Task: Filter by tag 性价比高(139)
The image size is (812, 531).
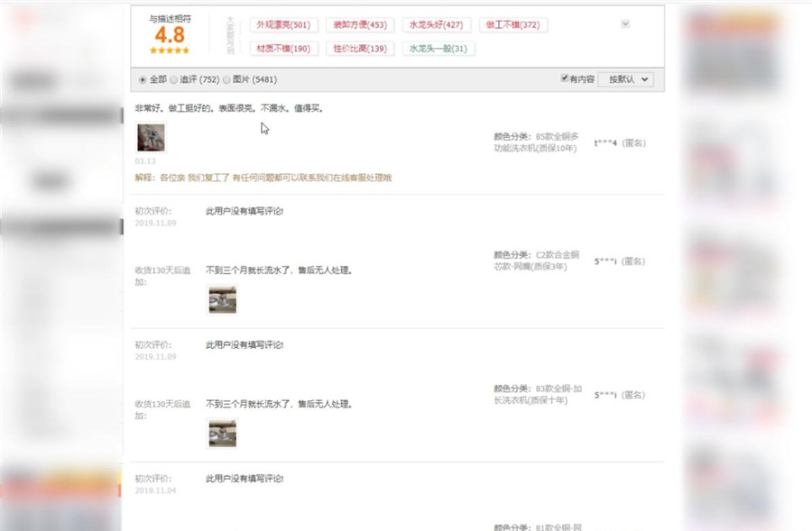Action: pyautogui.click(x=360, y=49)
